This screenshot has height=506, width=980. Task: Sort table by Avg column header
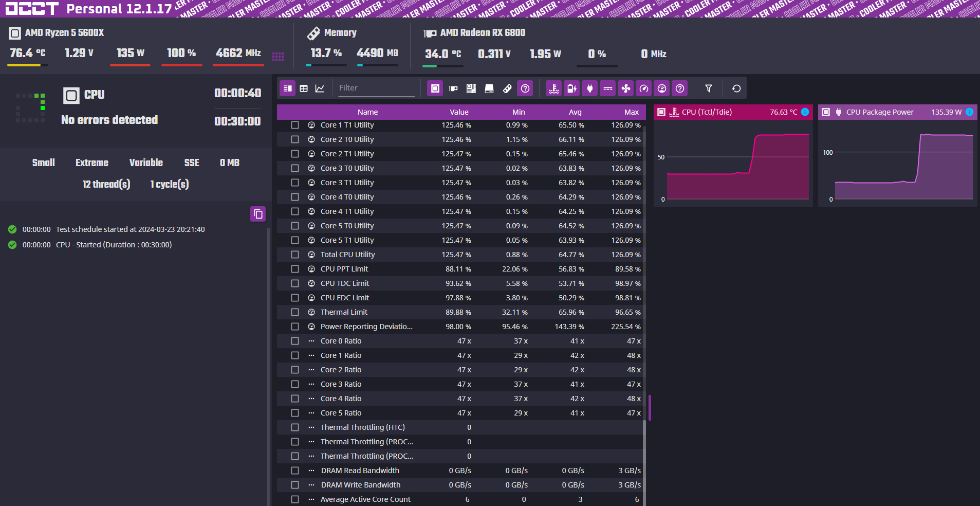[x=576, y=112]
